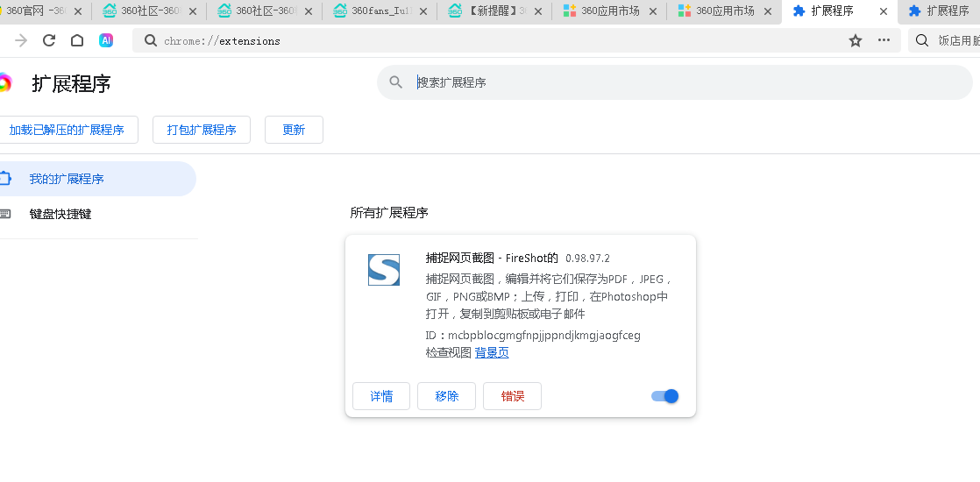Switch to the rightmost 扩展程序 tab
Screen dimensions: 980x482
(x=941, y=11)
